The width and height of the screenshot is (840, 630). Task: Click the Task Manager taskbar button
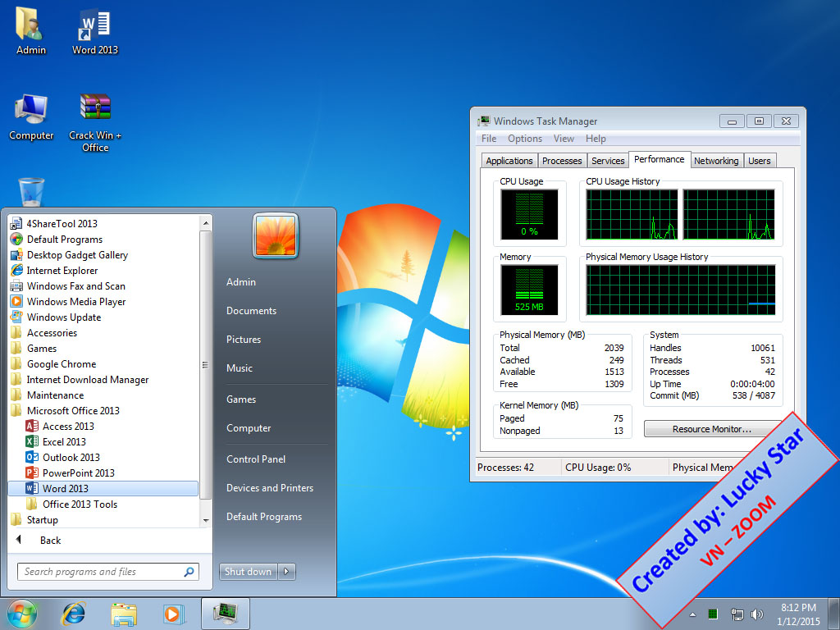(x=225, y=614)
